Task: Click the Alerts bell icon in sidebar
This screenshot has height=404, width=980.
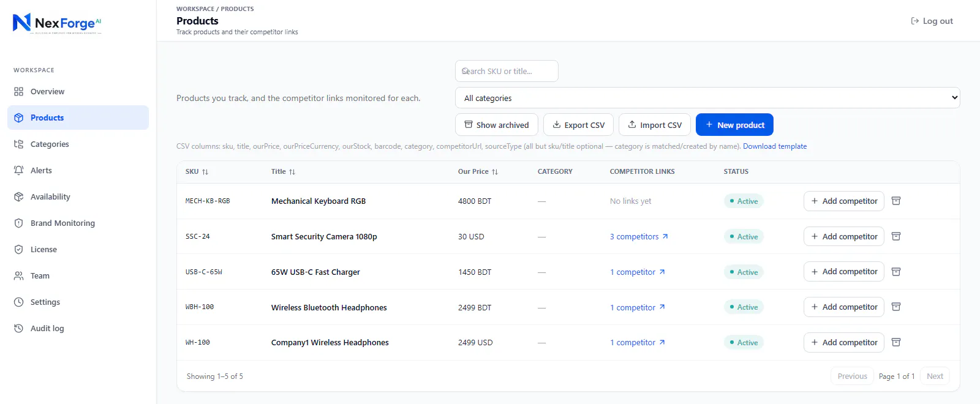Action: pyautogui.click(x=18, y=171)
